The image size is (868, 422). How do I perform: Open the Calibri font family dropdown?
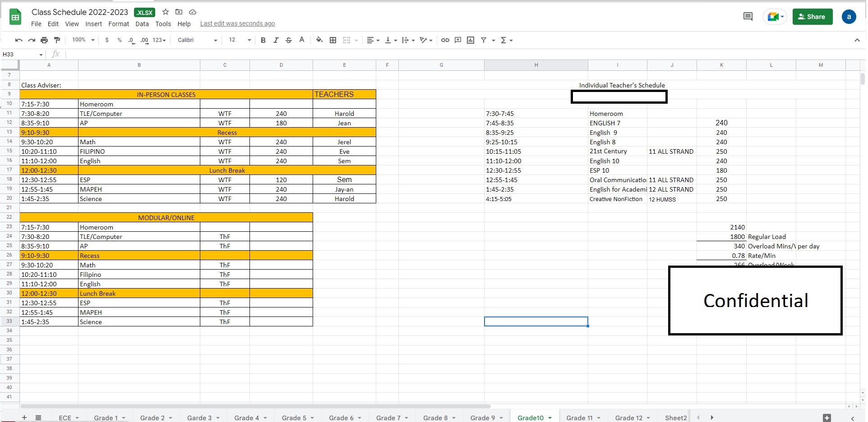tap(198, 40)
